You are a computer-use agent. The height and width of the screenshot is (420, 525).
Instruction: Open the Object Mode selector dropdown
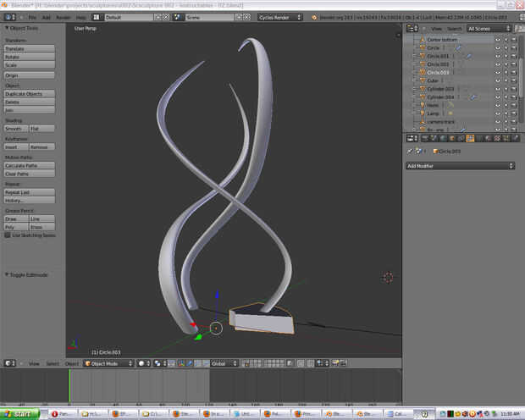coord(108,363)
